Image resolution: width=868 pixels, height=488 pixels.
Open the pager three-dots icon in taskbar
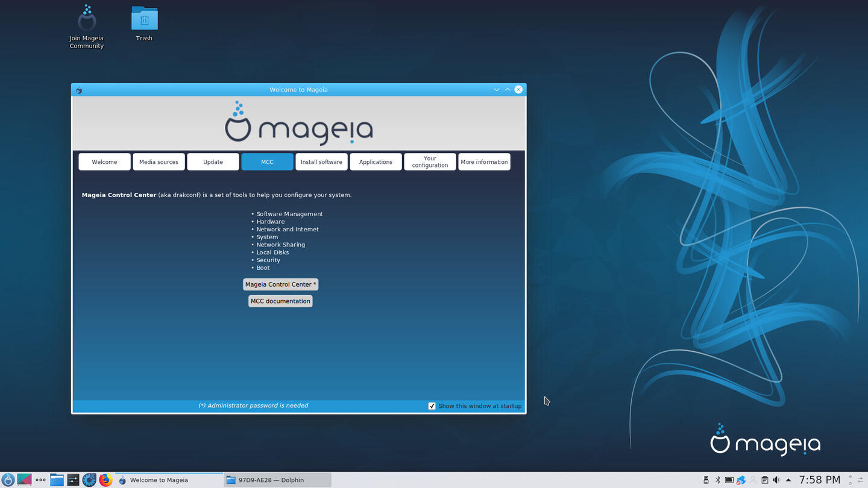click(40, 480)
